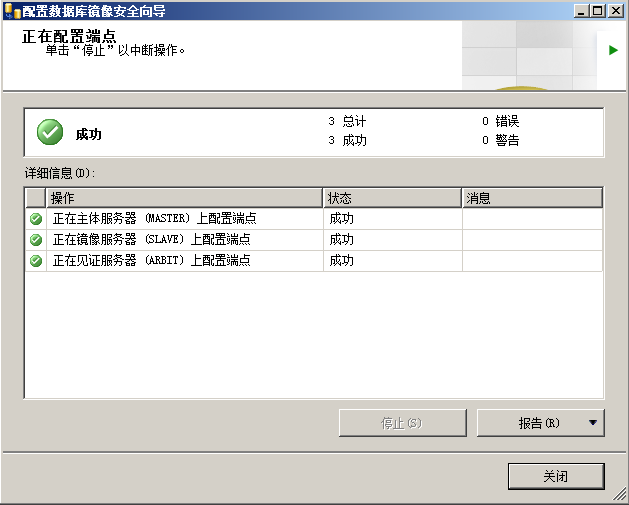Click the disabled 停止(S) button
The width and height of the screenshot is (629, 505).
(x=402, y=422)
